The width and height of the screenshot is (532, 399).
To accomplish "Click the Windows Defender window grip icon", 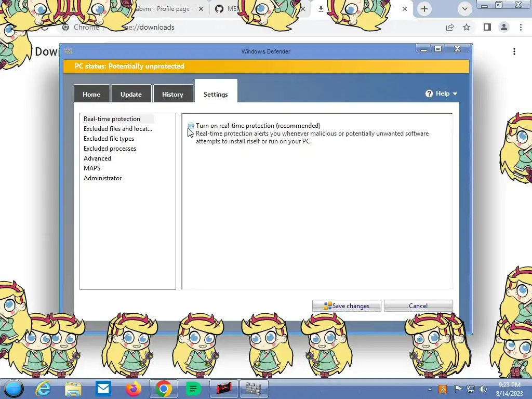I will coord(68,51).
